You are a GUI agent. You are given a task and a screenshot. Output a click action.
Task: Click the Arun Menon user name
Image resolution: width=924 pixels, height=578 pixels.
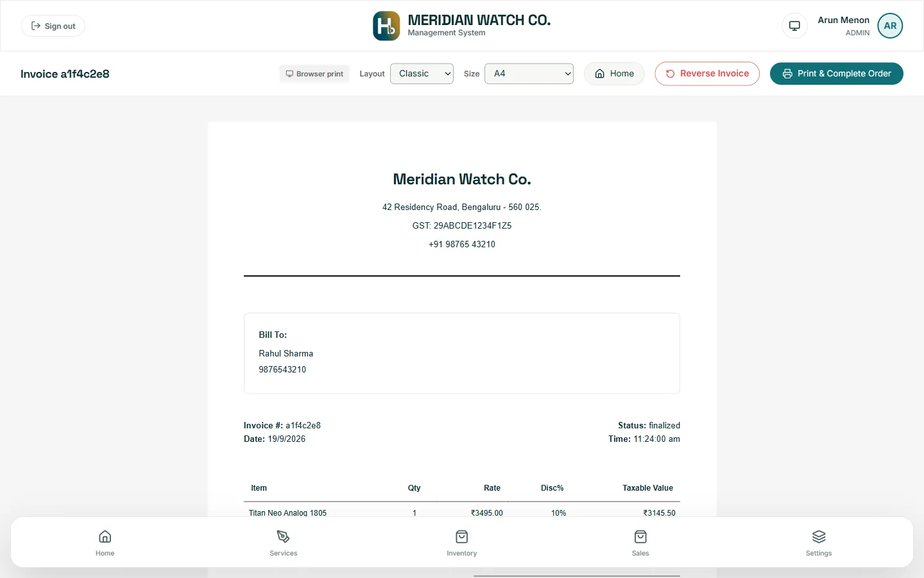843,20
